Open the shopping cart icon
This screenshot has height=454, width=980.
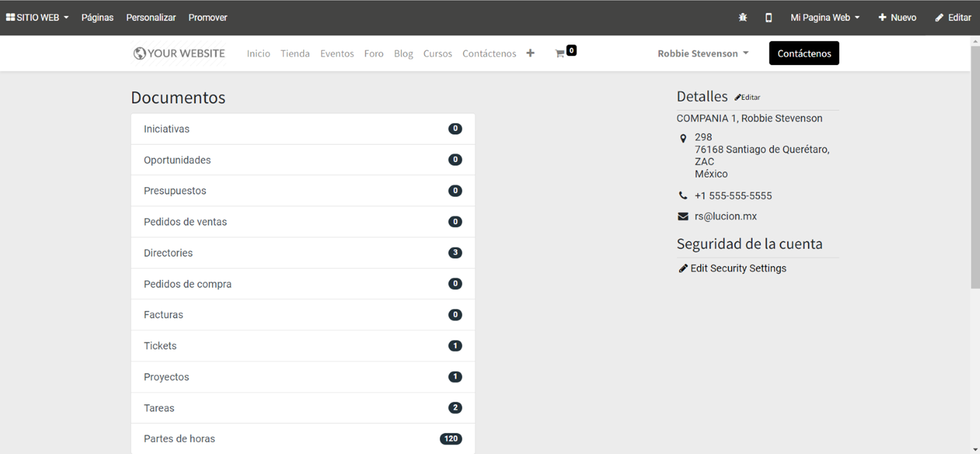click(560, 54)
